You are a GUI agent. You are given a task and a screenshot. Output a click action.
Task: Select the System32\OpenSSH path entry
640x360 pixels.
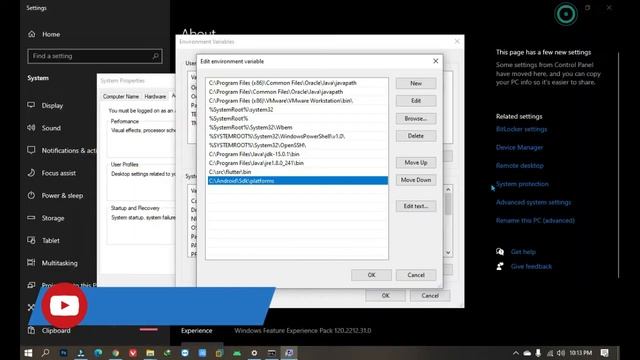coord(298,145)
